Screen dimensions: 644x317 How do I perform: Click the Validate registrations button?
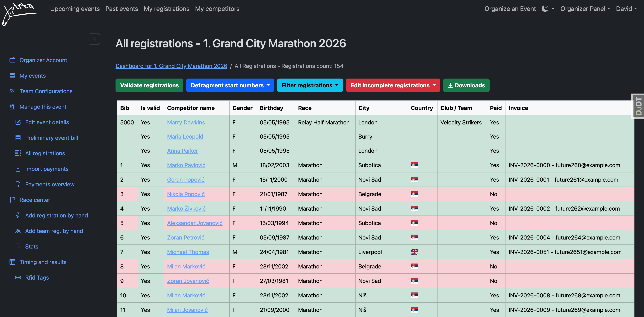pos(149,85)
